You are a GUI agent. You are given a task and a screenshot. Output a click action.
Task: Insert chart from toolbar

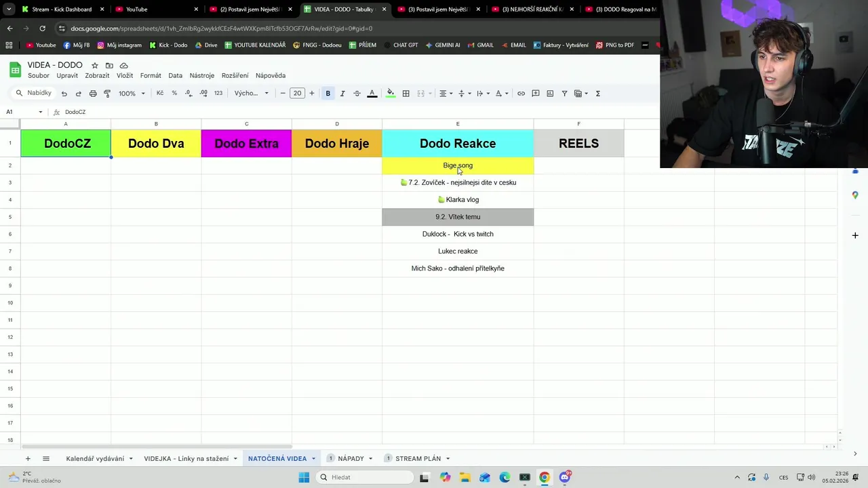[550, 94]
